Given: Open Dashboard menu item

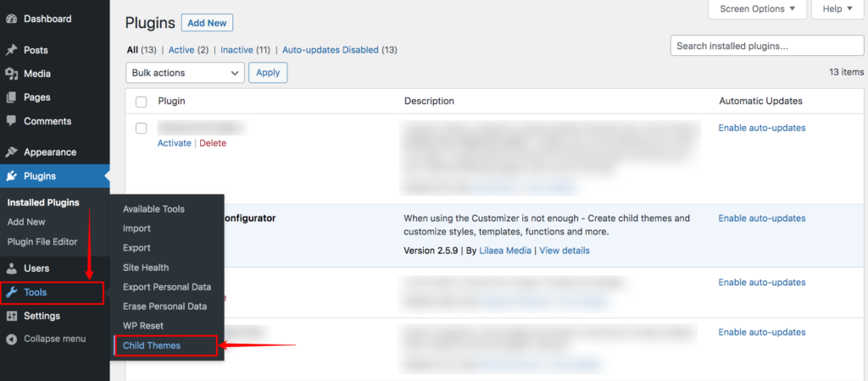Looking at the screenshot, I should click(47, 19).
